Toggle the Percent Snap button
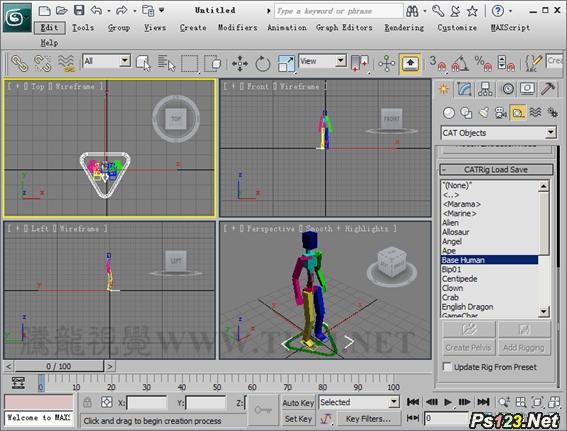567x431 pixels. point(483,63)
